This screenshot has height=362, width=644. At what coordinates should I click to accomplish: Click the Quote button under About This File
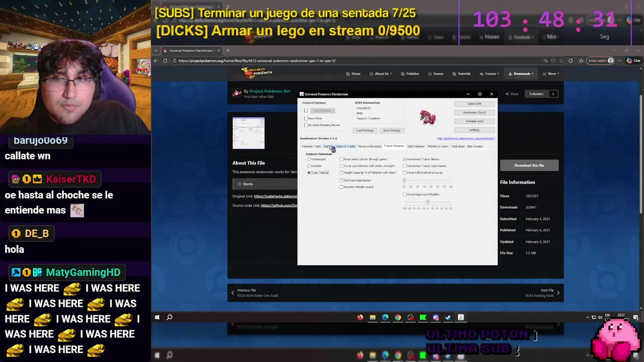click(x=245, y=184)
